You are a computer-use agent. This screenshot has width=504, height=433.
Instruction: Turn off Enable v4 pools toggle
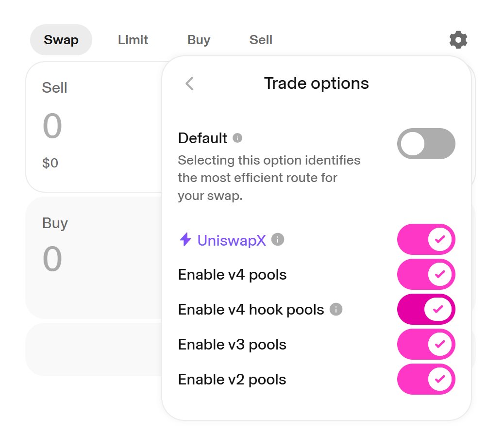(426, 275)
